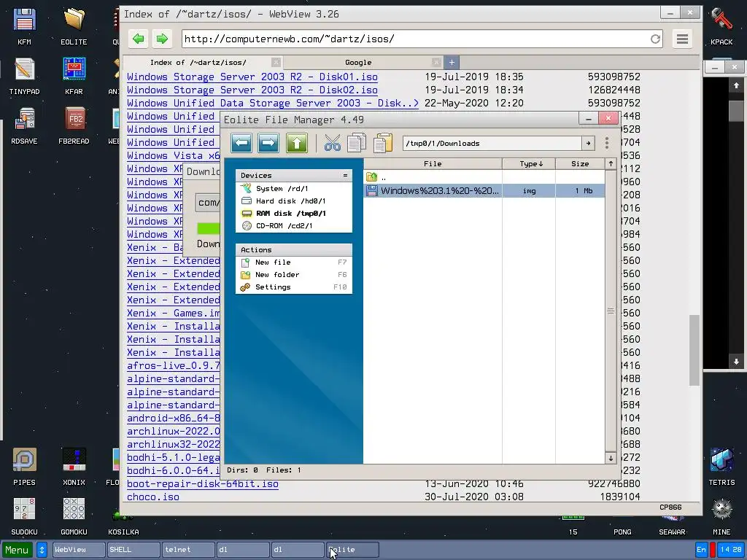Open the parent '..' folder entry
Image resolution: width=747 pixels, height=560 pixels.
coord(484,177)
